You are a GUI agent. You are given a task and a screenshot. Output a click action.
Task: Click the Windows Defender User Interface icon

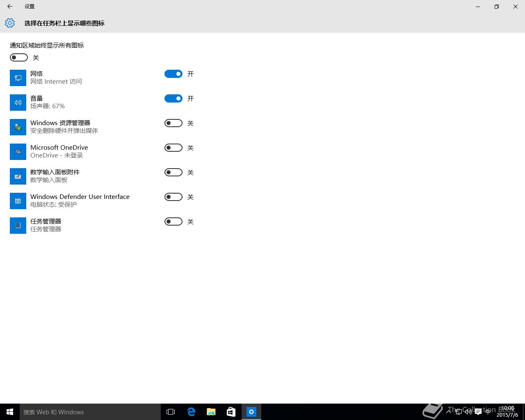pos(18,201)
